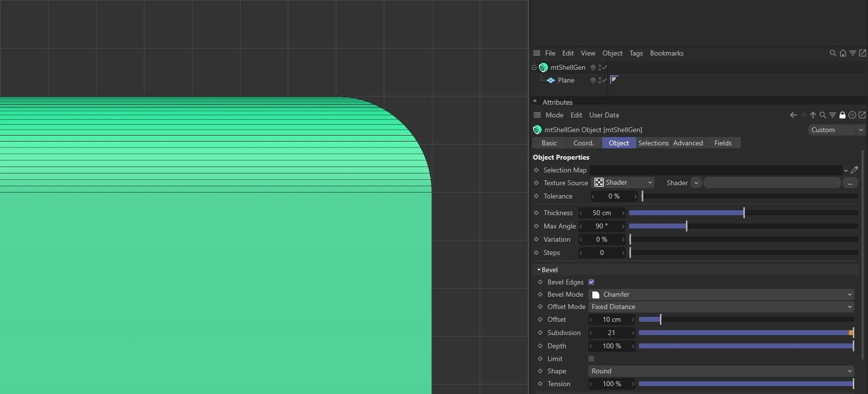Close the Attributes panel tab
Screen dimensions: 868x394
click(535, 101)
